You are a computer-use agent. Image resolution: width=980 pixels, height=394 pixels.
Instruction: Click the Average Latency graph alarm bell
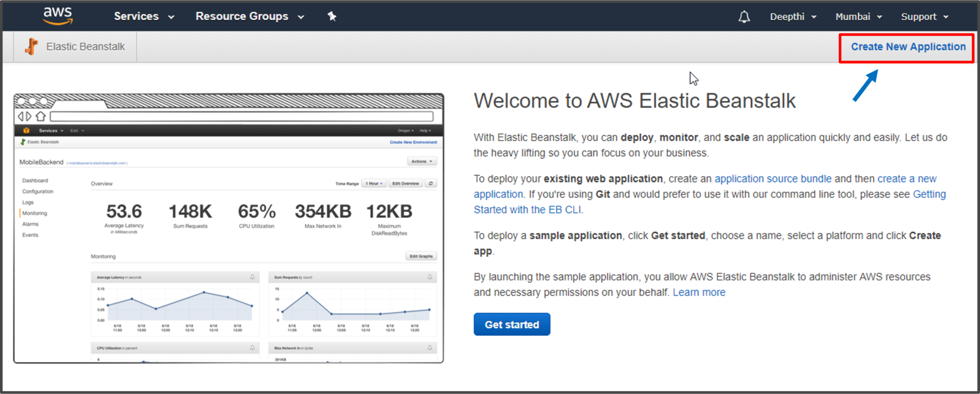click(252, 277)
